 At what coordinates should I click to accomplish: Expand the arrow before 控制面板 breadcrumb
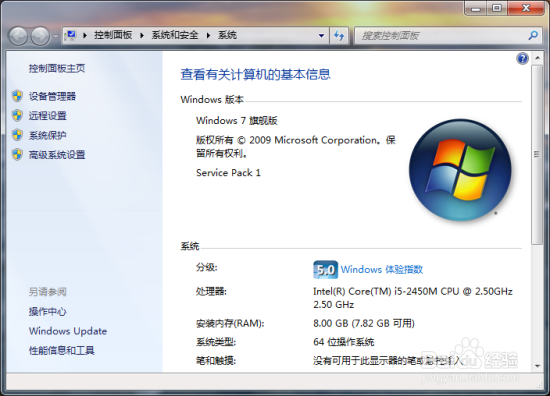[85, 35]
